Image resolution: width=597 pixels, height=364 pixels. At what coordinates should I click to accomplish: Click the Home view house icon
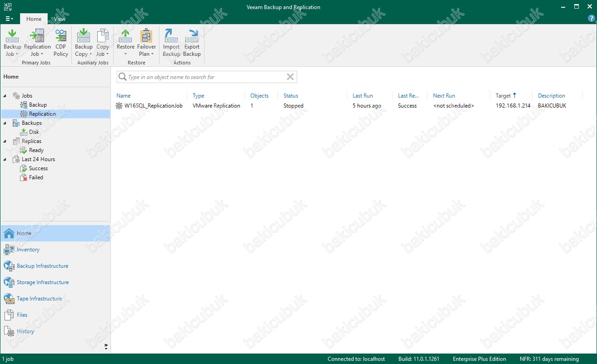pyautogui.click(x=9, y=233)
